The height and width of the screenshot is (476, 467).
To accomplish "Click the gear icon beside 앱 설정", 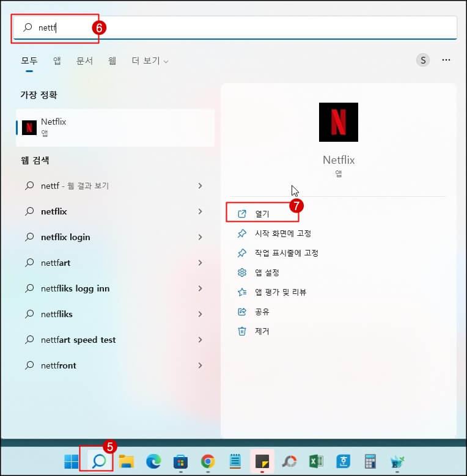I will tap(242, 273).
